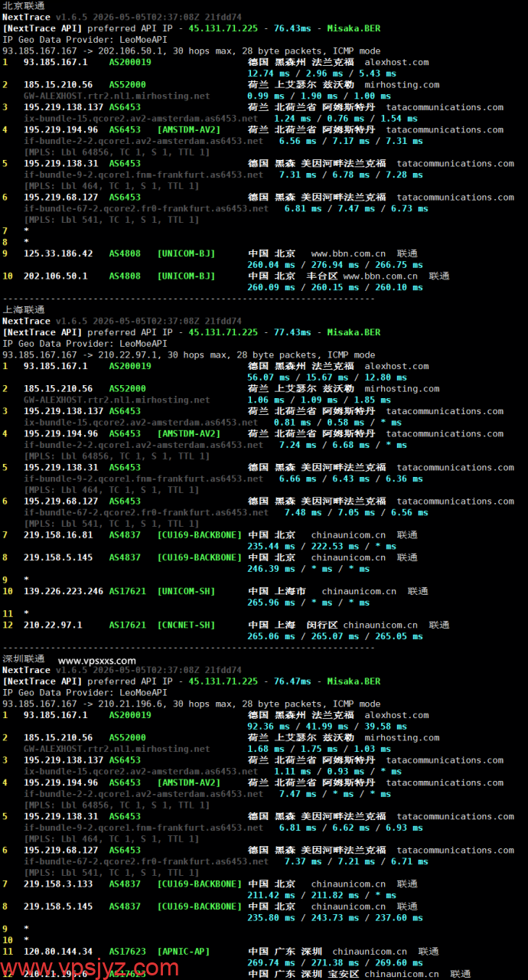Click latency 260.09 ms / 260.15 ms / 260.10 ms

[x=335, y=287]
